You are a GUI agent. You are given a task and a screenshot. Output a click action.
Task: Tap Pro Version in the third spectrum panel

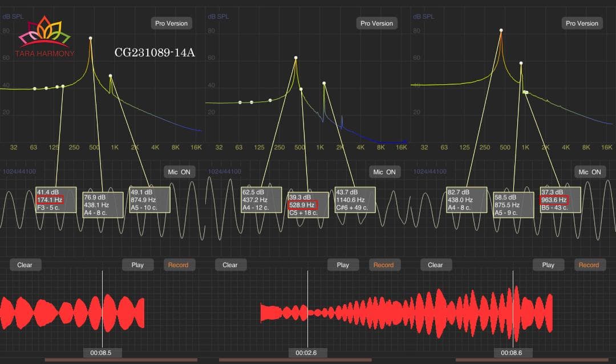(582, 23)
